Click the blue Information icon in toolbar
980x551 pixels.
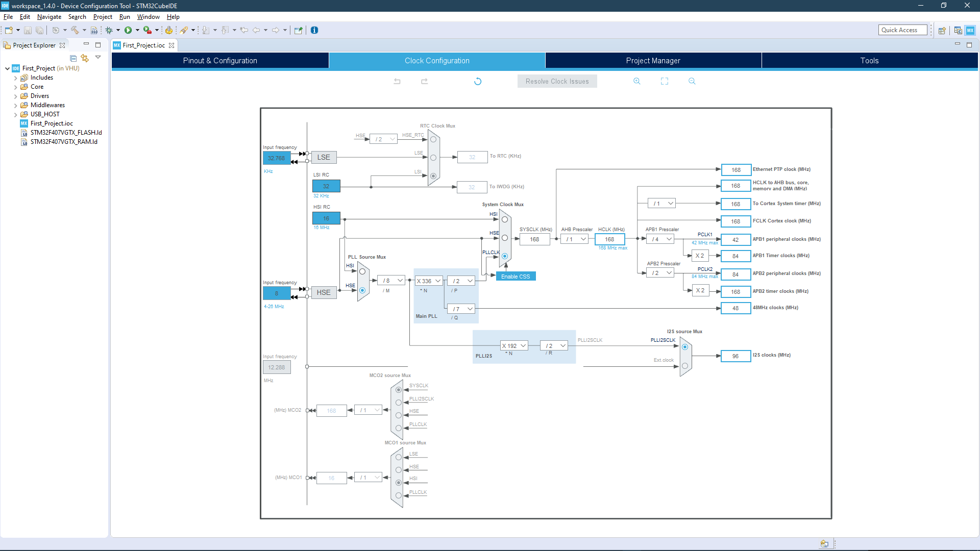[x=314, y=30]
